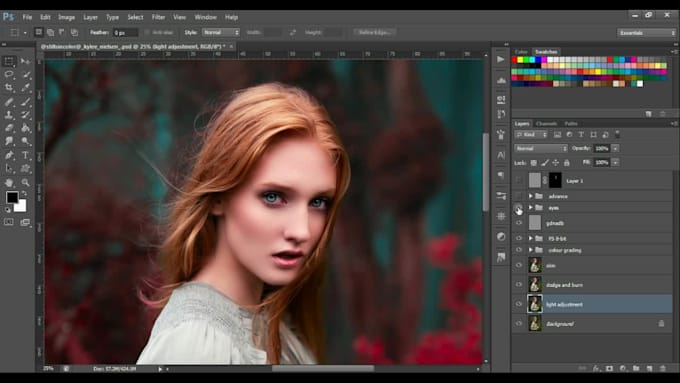Filter layers by type layers icon
The width and height of the screenshot is (680, 383).
[581, 135]
